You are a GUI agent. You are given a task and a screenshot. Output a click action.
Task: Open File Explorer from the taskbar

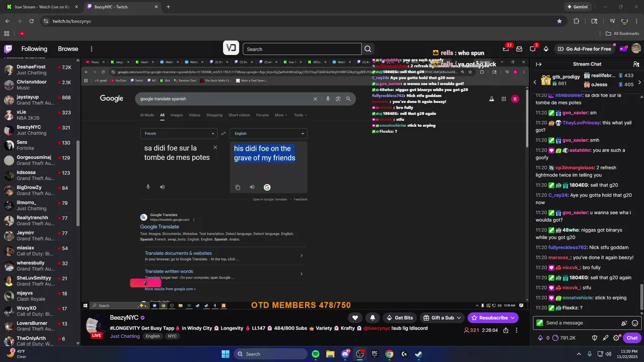pyautogui.click(x=330, y=354)
